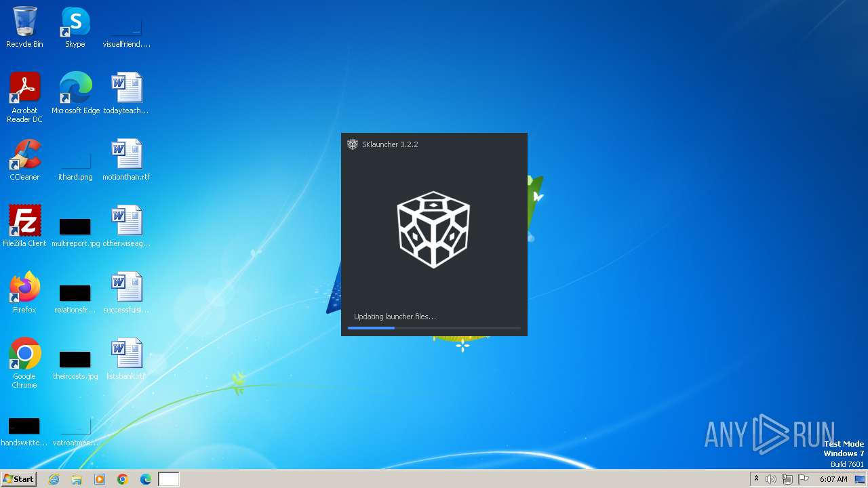This screenshot has height=488, width=868.
Task: Open the volume speaker tray icon
Action: click(771, 479)
